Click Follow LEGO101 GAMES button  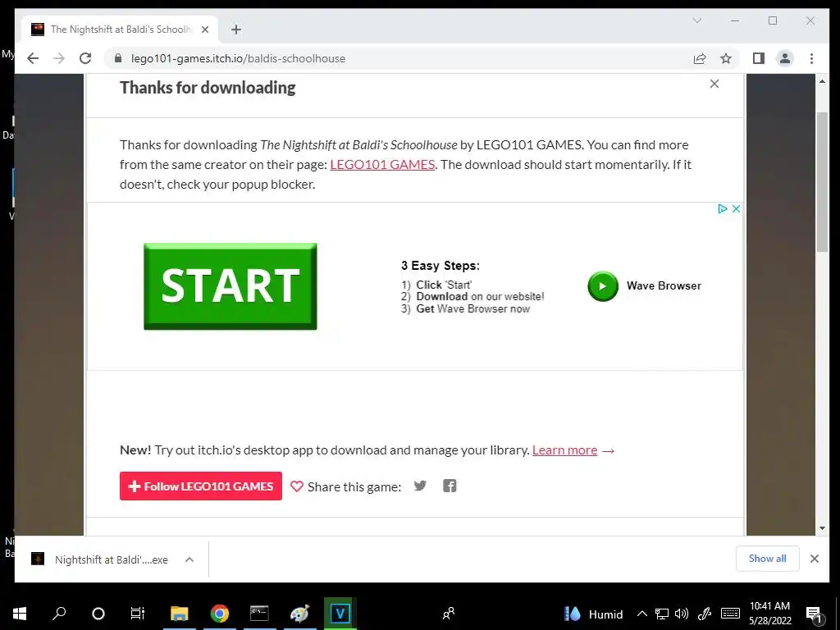click(201, 486)
